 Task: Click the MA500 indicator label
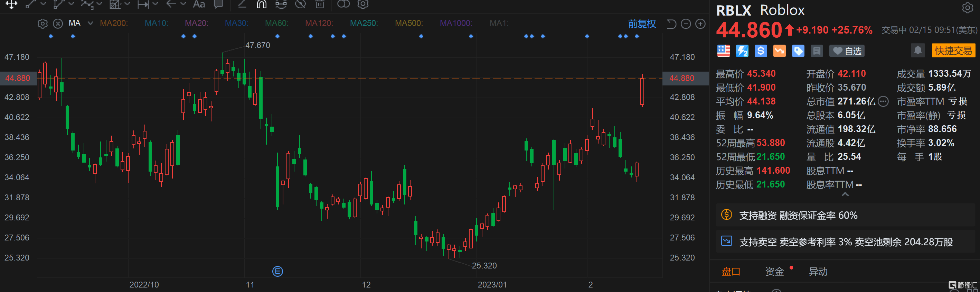click(x=408, y=23)
